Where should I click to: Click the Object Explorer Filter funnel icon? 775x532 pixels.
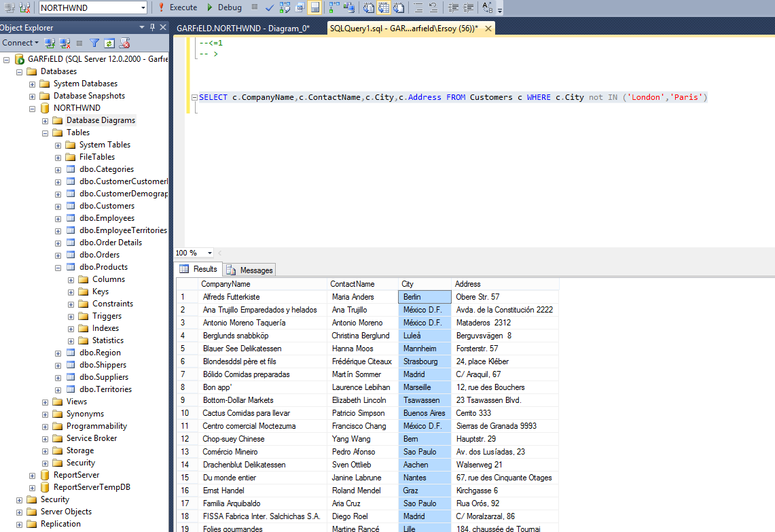[94, 43]
